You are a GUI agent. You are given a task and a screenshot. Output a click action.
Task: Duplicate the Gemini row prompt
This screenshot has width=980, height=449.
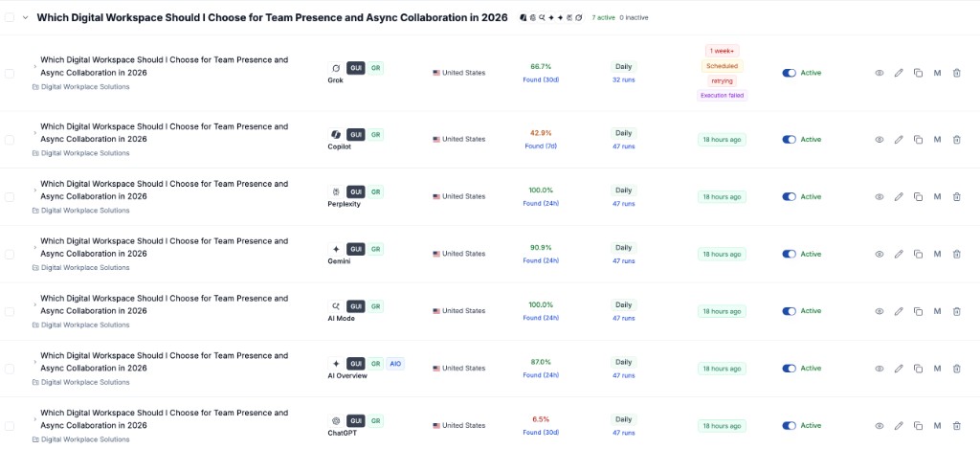click(918, 254)
